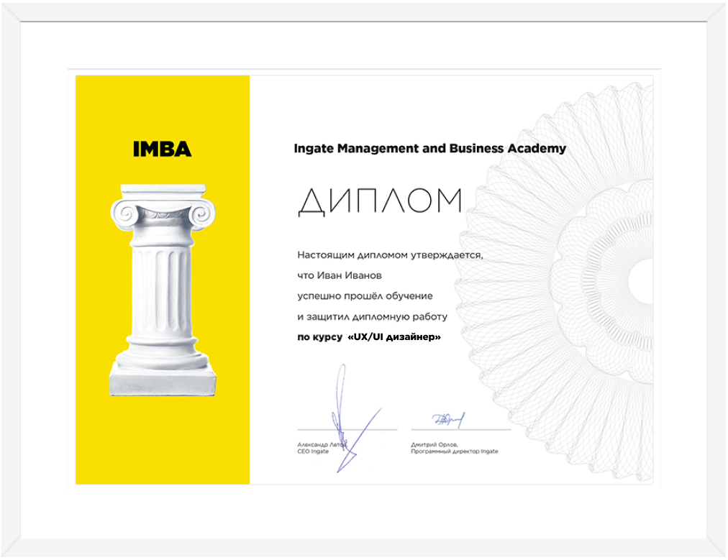Click the 'CEO Ingate' signer caption
Viewport: 728px width, 560px height.
[313, 451]
